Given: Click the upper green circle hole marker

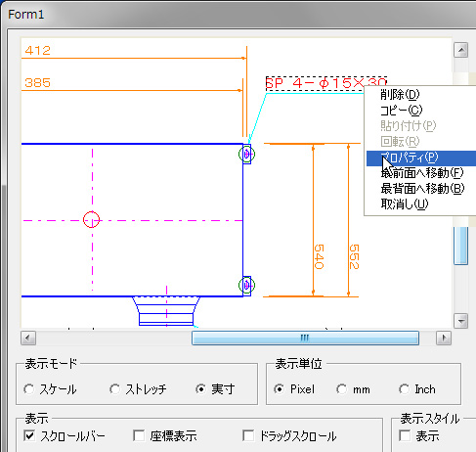Looking at the screenshot, I should tap(246, 154).
